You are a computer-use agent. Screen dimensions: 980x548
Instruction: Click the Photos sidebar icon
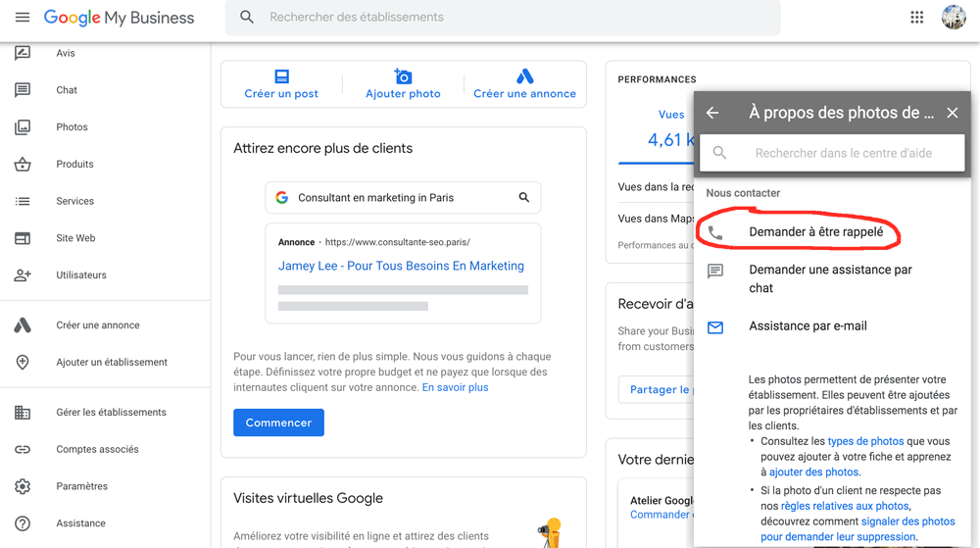click(x=23, y=126)
